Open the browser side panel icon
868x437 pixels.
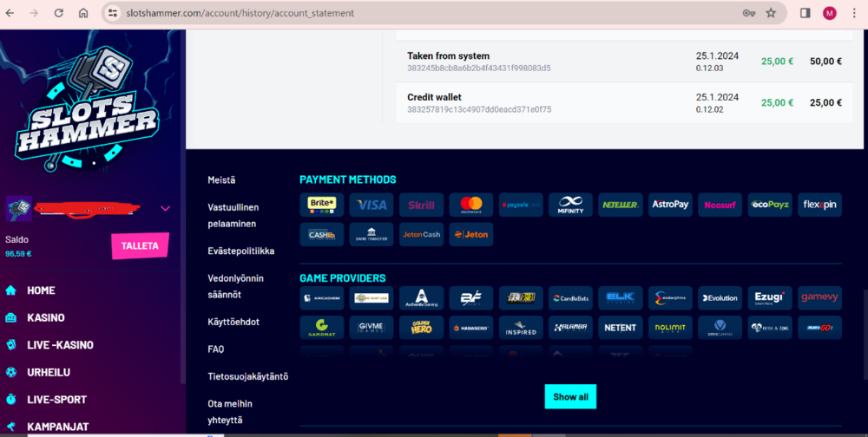point(806,13)
